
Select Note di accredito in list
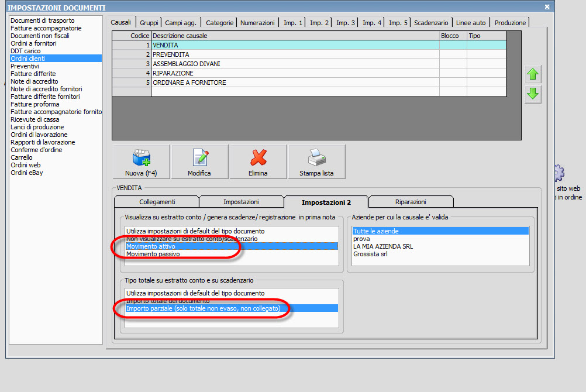[56, 81]
